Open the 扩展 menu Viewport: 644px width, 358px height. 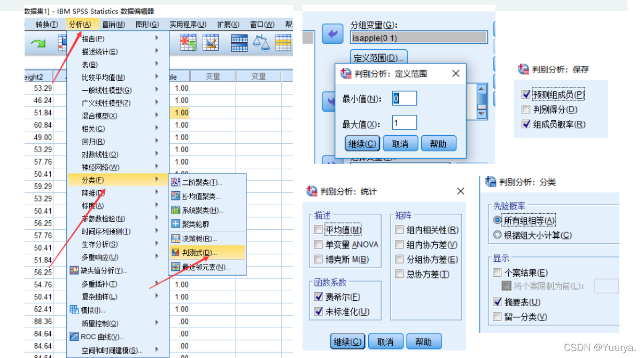[228, 24]
